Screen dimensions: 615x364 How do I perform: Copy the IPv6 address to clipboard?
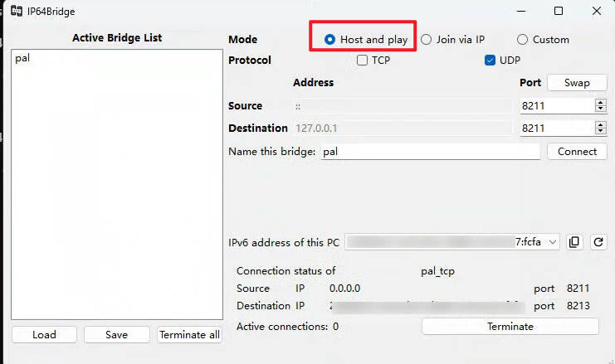575,242
